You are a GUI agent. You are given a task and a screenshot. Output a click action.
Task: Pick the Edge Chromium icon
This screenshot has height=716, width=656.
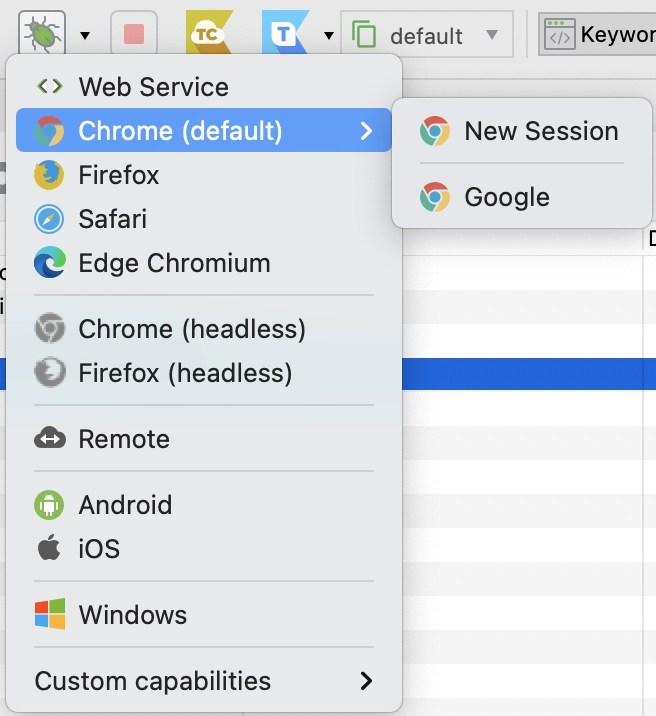coord(48,263)
